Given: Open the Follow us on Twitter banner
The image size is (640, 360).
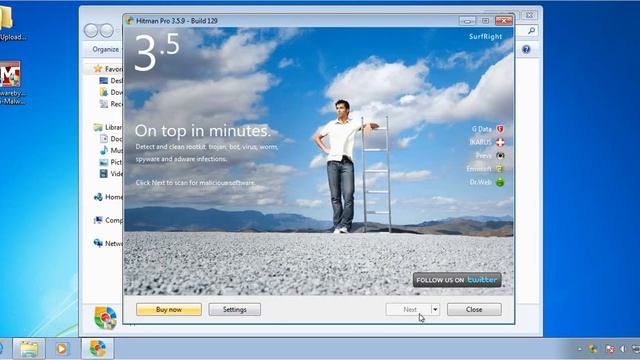Looking at the screenshot, I should (x=457, y=280).
